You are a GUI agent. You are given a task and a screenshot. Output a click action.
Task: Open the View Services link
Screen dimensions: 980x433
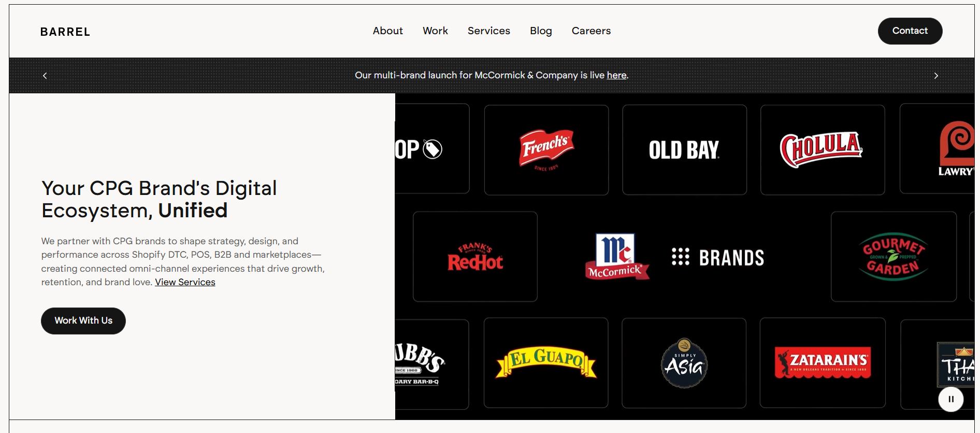click(185, 282)
